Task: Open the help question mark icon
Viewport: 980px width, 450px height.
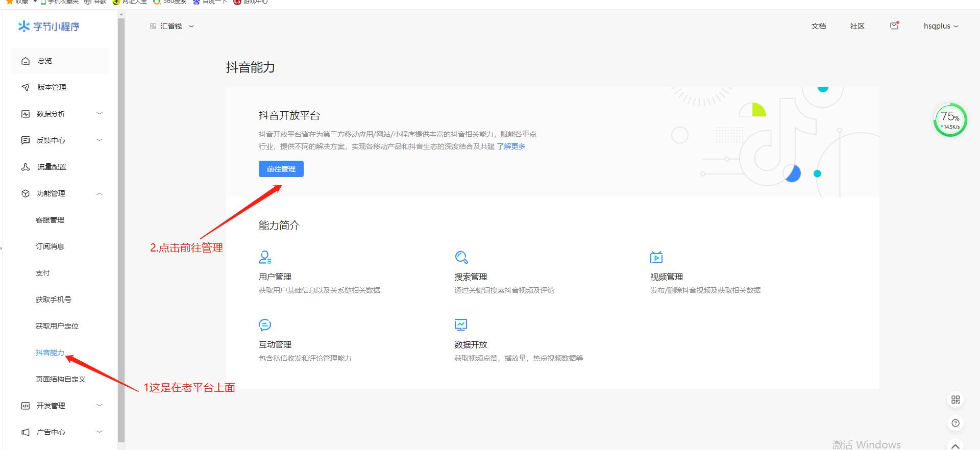Action: tap(955, 423)
